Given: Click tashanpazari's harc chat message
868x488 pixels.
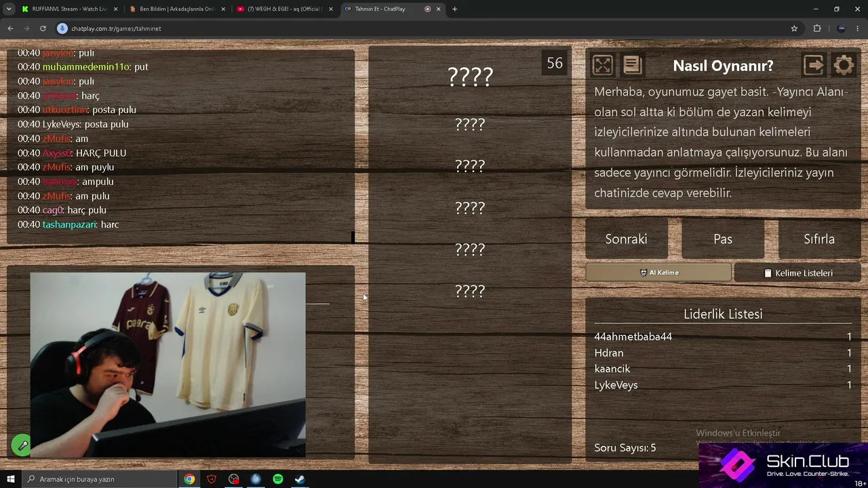Looking at the screenshot, I should pyautogui.click(x=68, y=225).
